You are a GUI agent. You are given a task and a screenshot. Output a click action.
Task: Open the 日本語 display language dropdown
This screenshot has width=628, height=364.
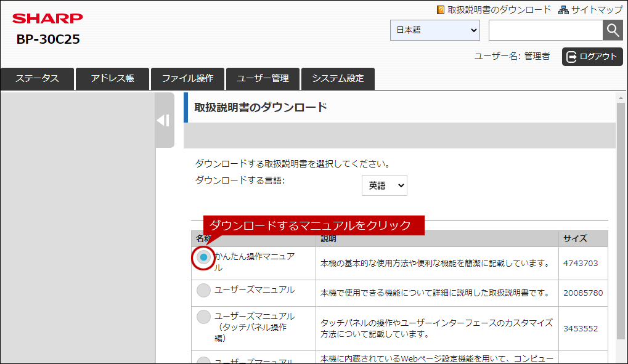[x=435, y=30]
